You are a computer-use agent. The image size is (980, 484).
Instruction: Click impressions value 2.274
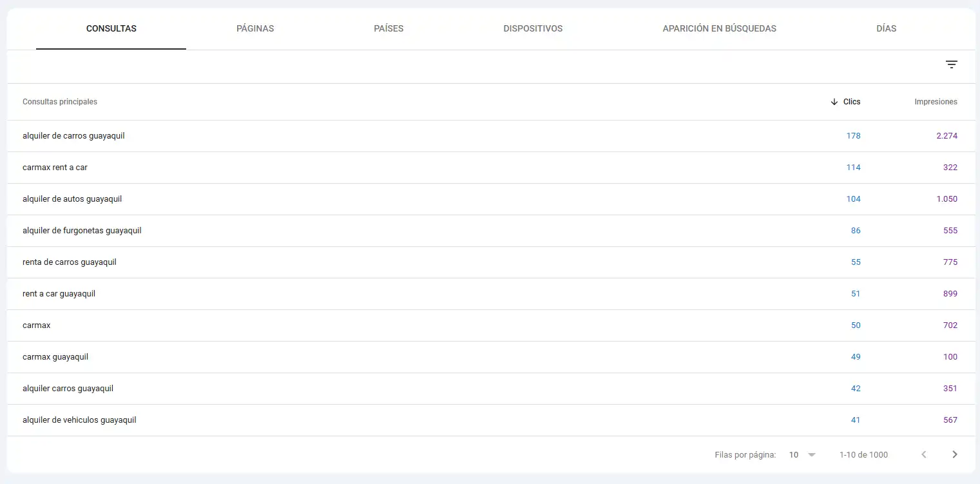[946, 136]
